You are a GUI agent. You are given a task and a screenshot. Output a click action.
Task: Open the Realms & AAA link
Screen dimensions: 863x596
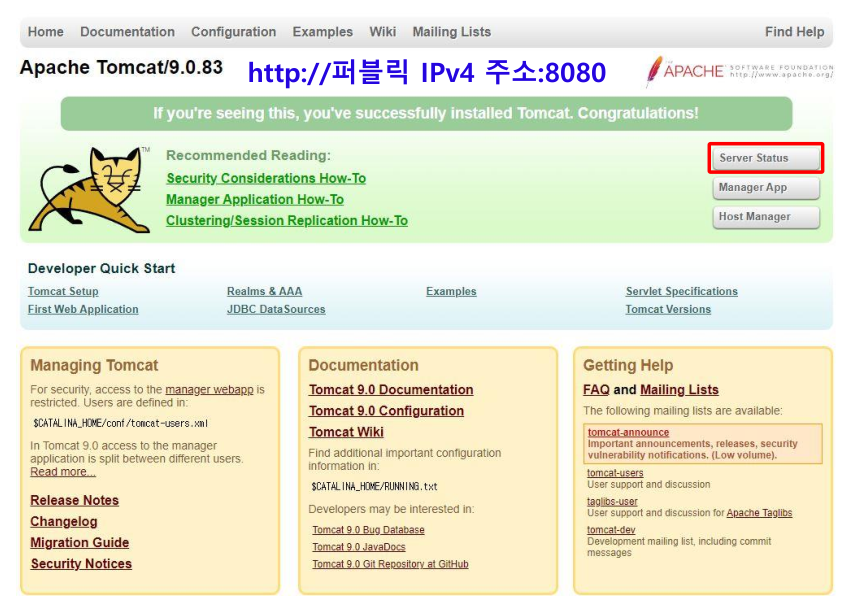265,291
